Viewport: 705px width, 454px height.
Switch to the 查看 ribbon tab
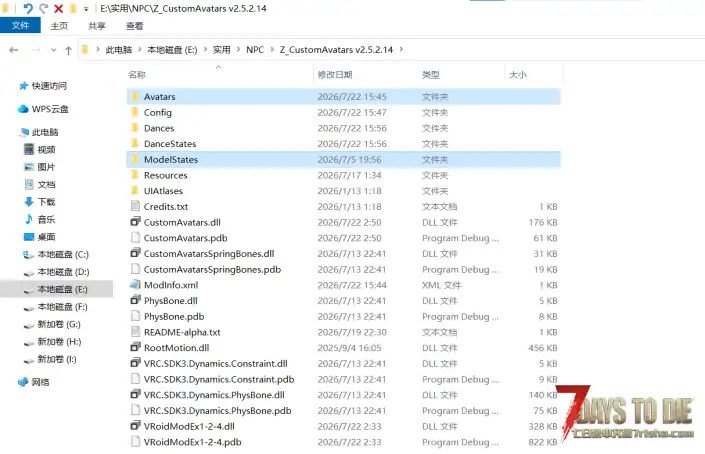pos(134,26)
